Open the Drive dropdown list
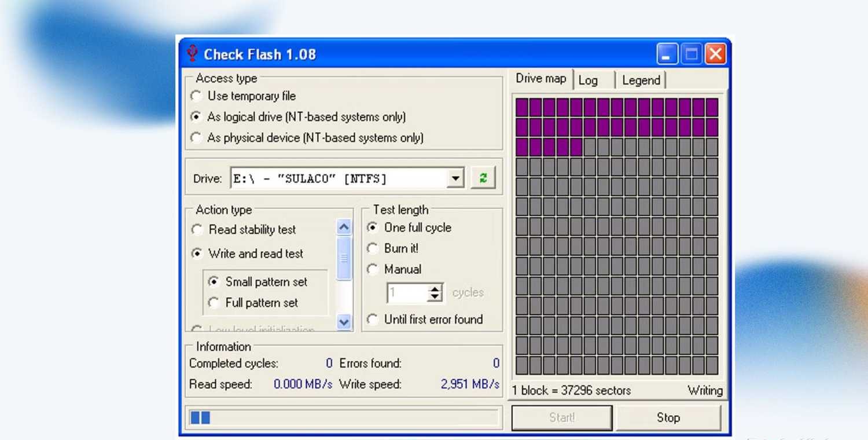868x440 pixels. (x=456, y=178)
